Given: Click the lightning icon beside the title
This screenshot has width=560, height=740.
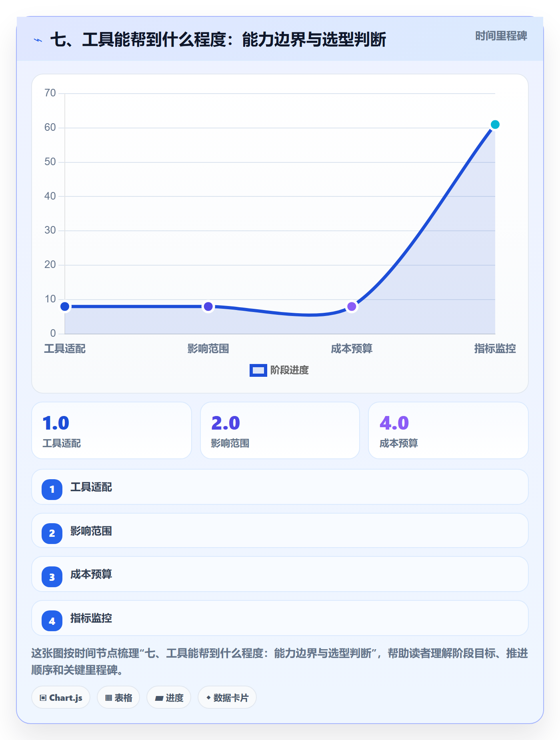Looking at the screenshot, I should pyautogui.click(x=38, y=40).
